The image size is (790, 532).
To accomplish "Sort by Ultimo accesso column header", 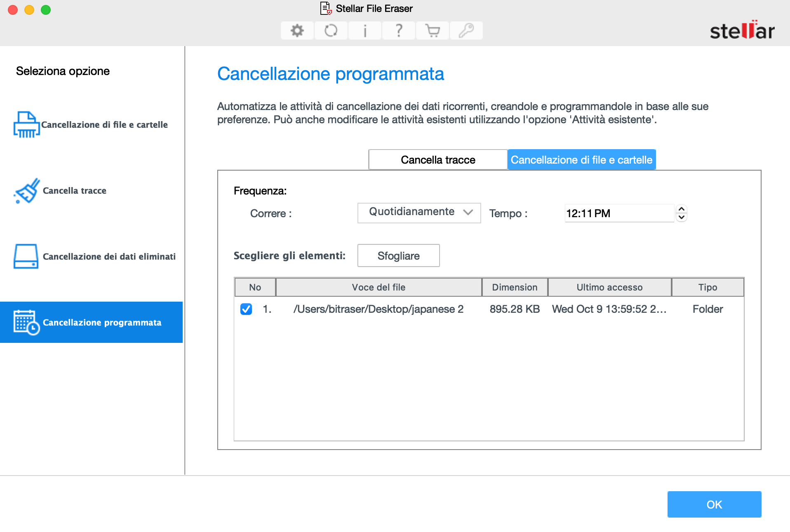I will [609, 287].
